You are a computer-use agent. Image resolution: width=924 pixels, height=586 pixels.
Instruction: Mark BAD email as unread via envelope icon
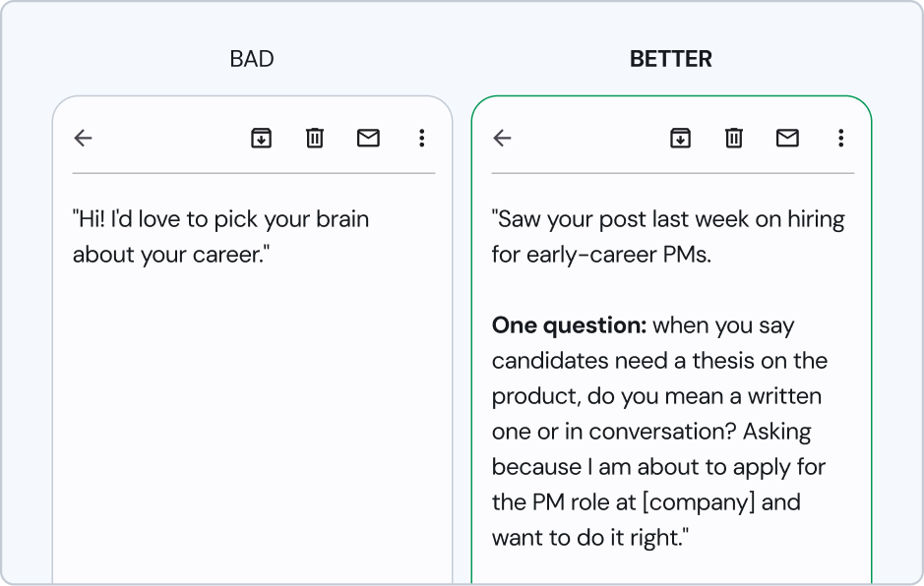[x=368, y=138]
